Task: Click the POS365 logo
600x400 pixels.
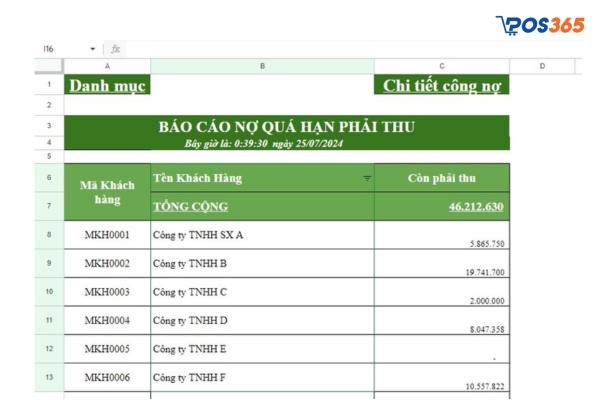Action: click(x=540, y=25)
